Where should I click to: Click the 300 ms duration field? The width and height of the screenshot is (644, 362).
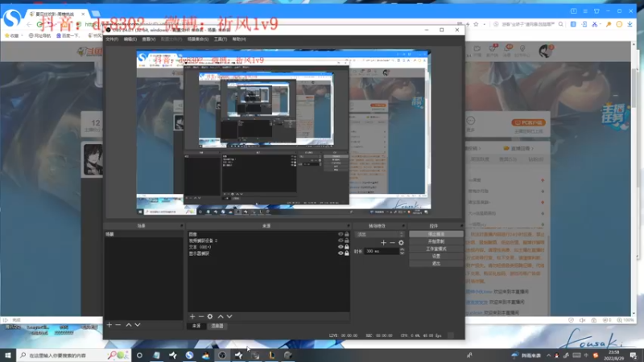382,251
